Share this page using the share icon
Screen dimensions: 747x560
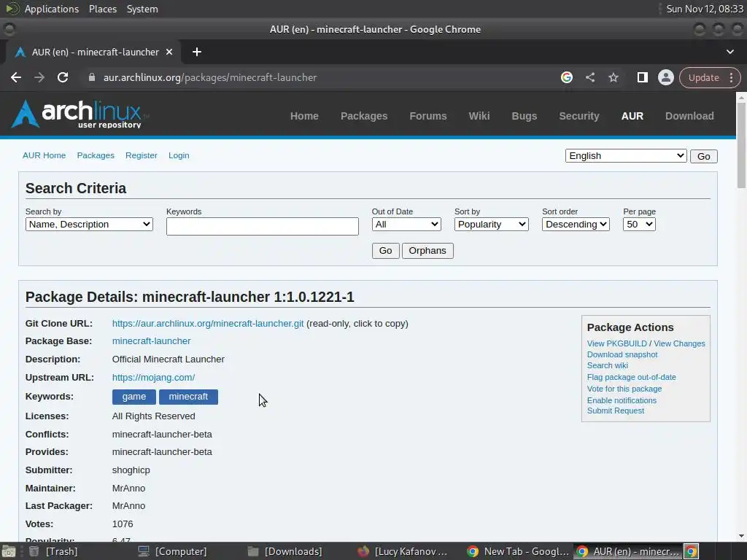[x=590, y=77]
